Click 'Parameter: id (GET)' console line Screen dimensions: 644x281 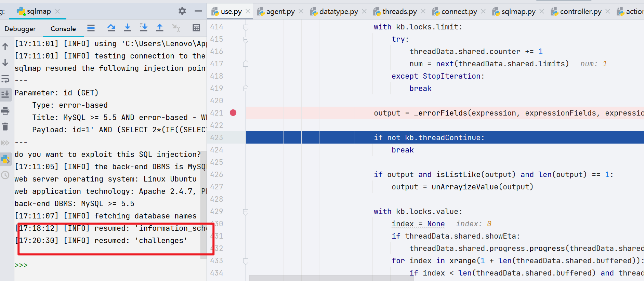coord(56,93)
